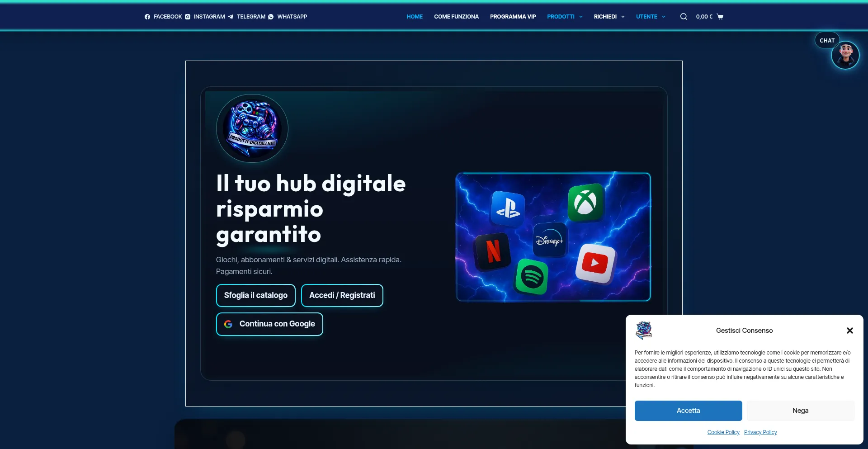The width and height of the screenshot is (868, 449).
Task: Click the Netflix icon in hero image
Action: point(493,251)
